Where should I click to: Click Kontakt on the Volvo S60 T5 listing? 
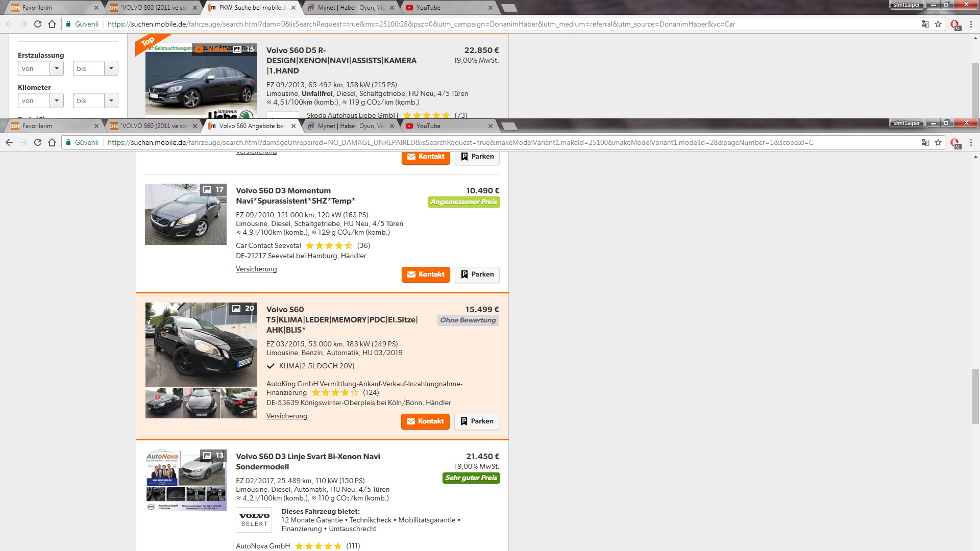[425, 421]
